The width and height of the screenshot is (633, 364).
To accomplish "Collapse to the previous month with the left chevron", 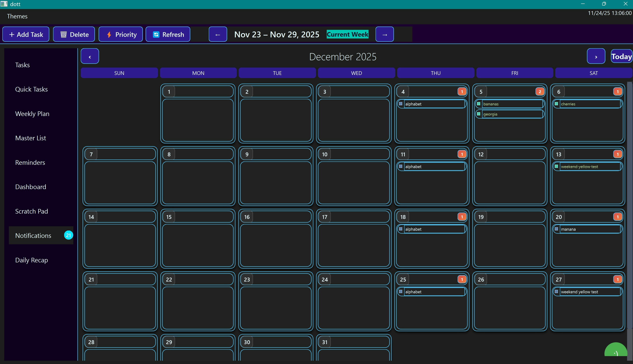I will pyautogui.click(x=90, y=56).
